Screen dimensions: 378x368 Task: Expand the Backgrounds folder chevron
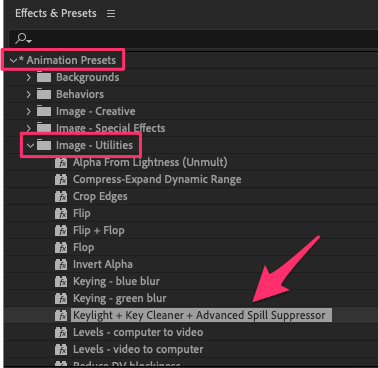point(29,77)
